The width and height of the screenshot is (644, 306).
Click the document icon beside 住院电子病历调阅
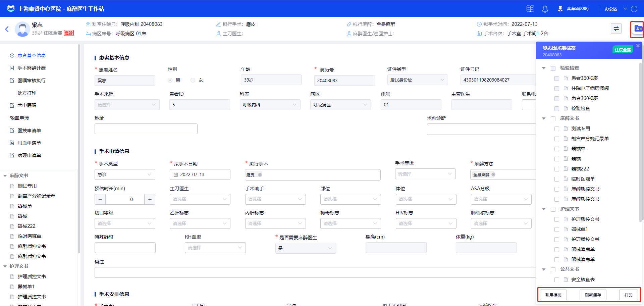pos(566,88)
